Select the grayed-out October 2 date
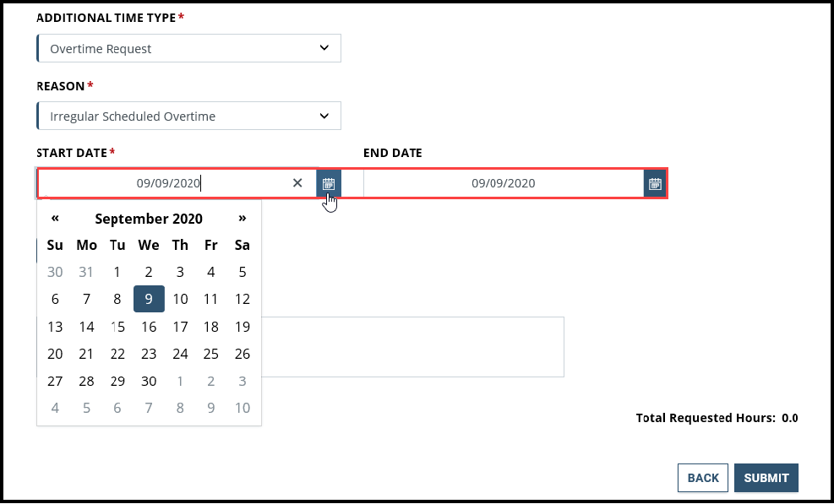This screenshot has width=834, height=504. pos(210,381)
